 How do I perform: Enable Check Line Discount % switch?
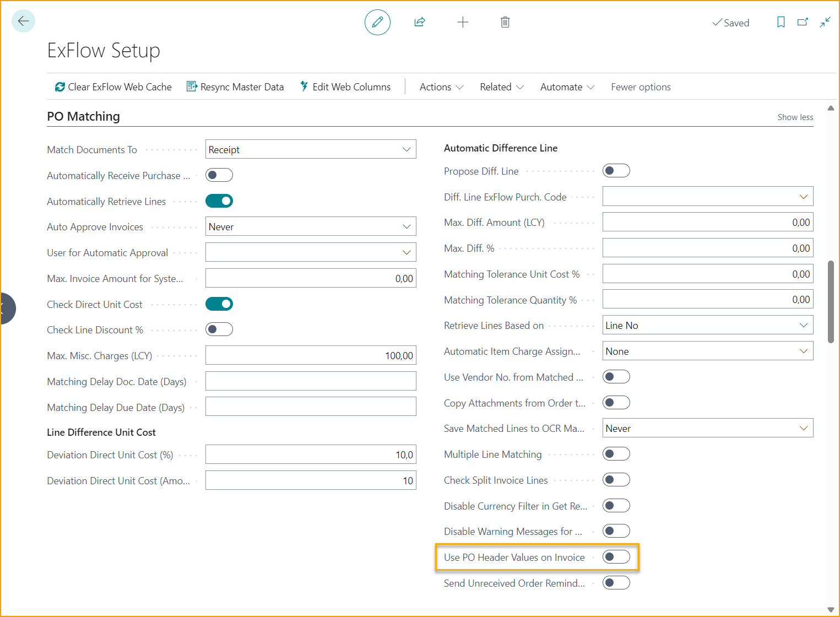coord(219,329)
